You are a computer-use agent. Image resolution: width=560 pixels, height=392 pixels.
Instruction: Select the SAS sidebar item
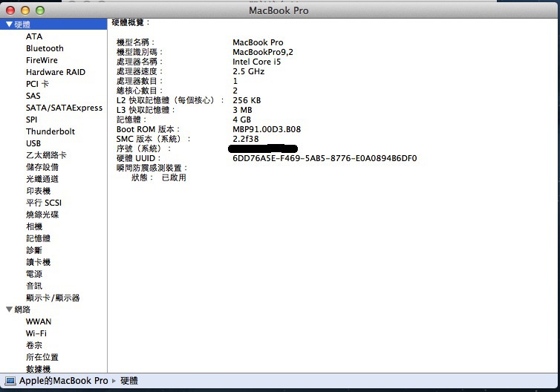point(33,96)
